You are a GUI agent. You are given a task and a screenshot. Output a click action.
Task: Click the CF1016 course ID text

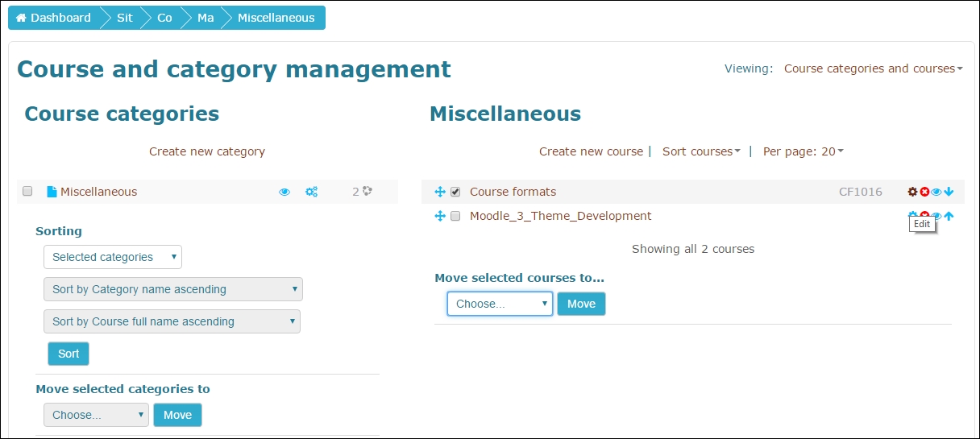[x=860, y=192]
